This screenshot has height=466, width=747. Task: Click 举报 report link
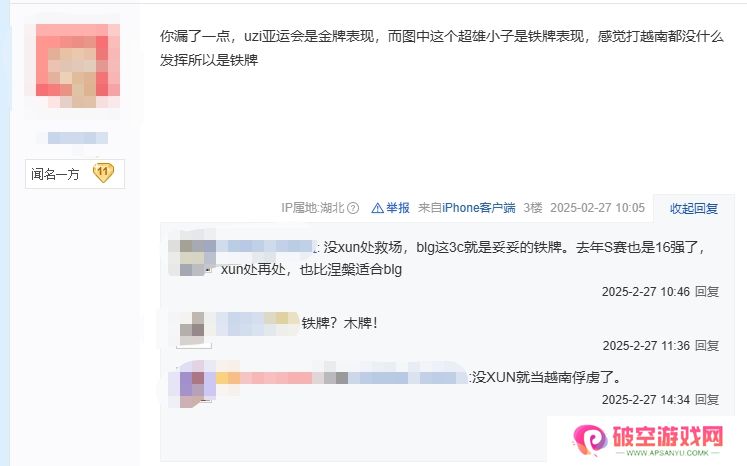point(398,208)
